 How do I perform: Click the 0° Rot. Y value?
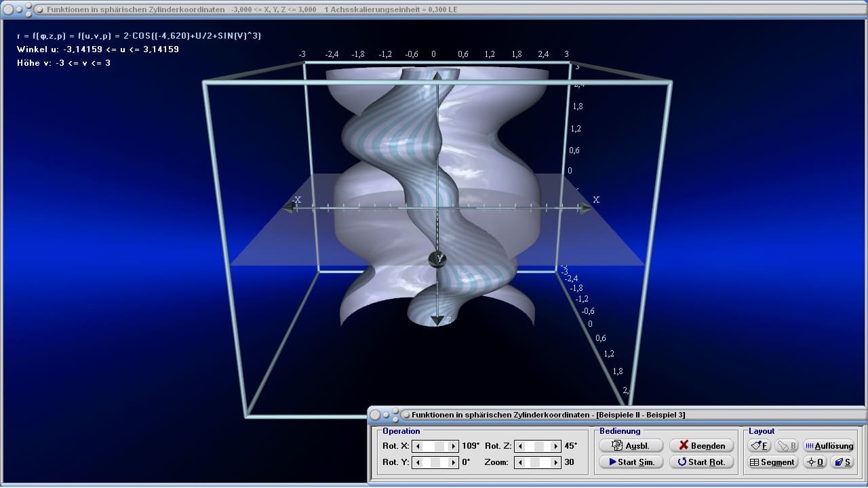(466, 462)
